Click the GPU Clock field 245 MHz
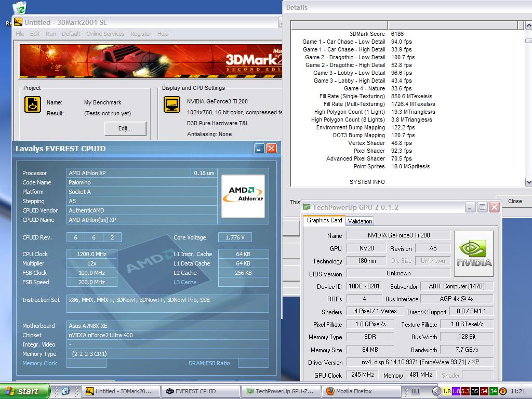This screenshot has width=532, height=399. (362, 375)
